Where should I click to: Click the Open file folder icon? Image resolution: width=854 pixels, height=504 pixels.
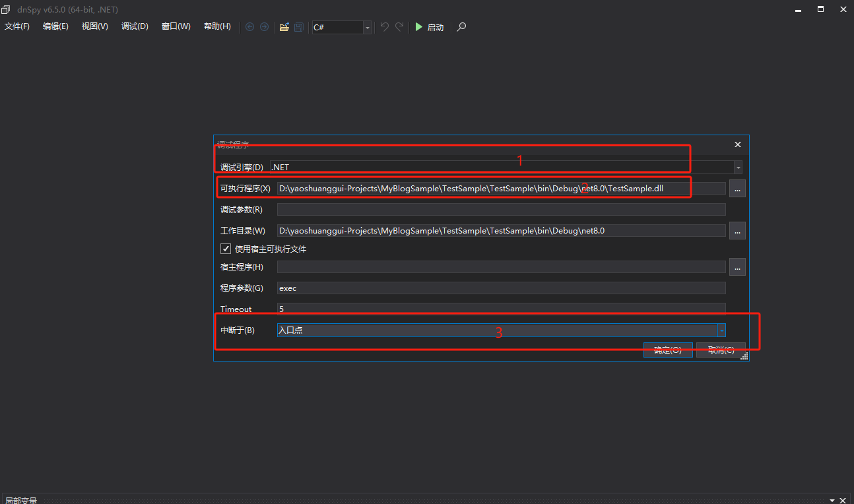point(283,27)
